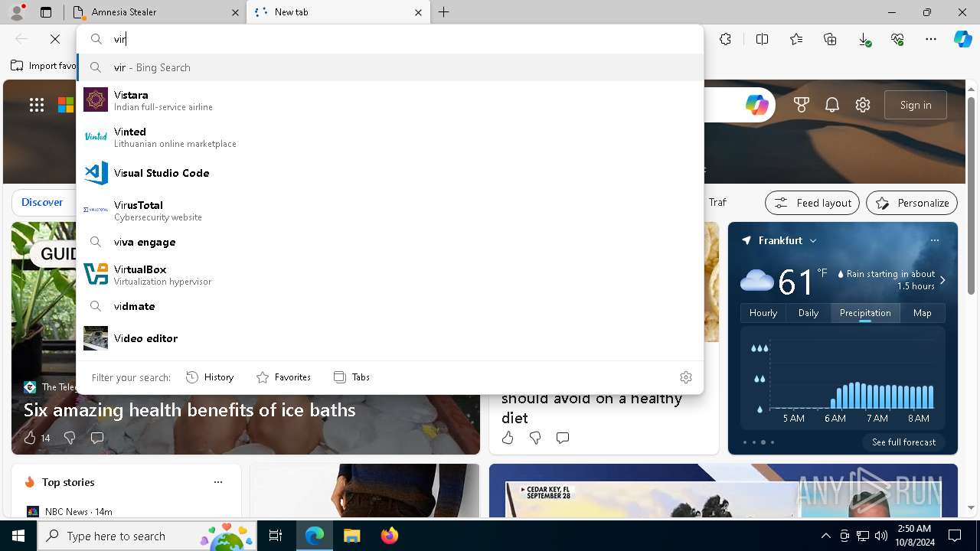Screen dimensions: 980x551
Task: Open weather card more options
Action: [935, 240]
